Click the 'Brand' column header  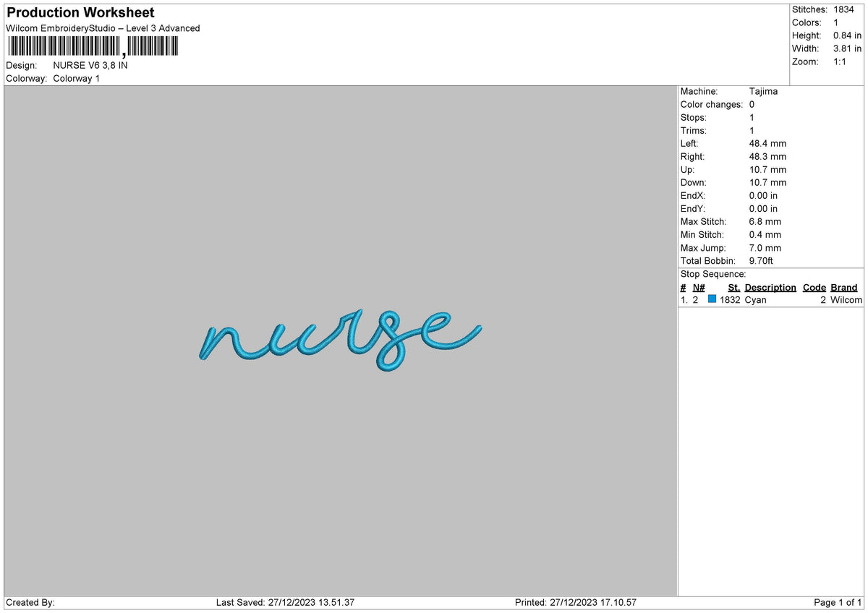(x=844, y=287)
